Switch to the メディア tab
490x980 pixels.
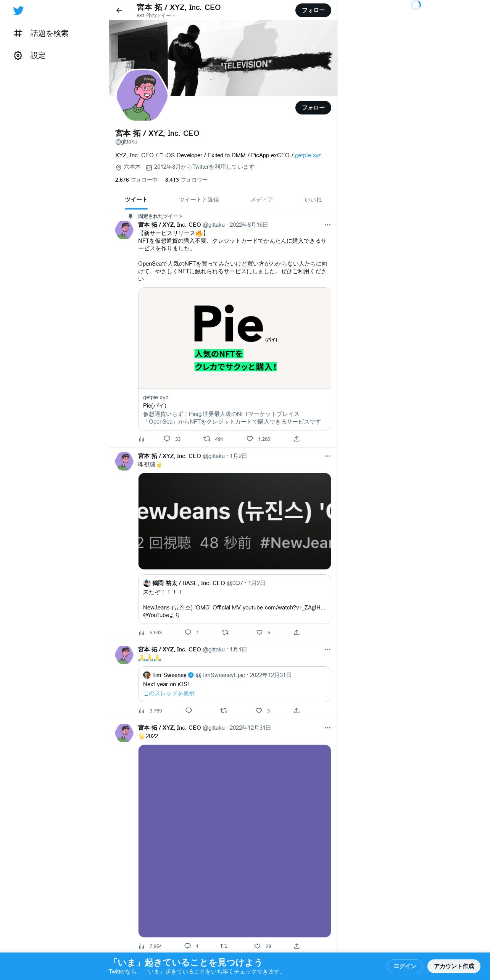[x=261, y=200]
